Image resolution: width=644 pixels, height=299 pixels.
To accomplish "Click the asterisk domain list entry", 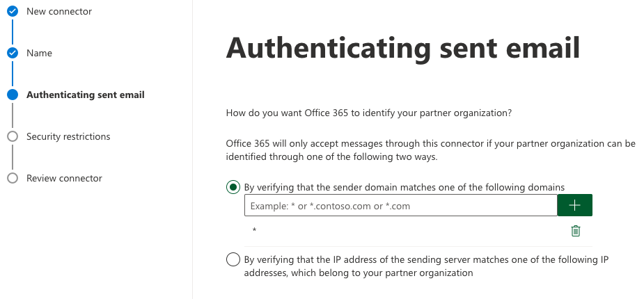I will 255,230.
